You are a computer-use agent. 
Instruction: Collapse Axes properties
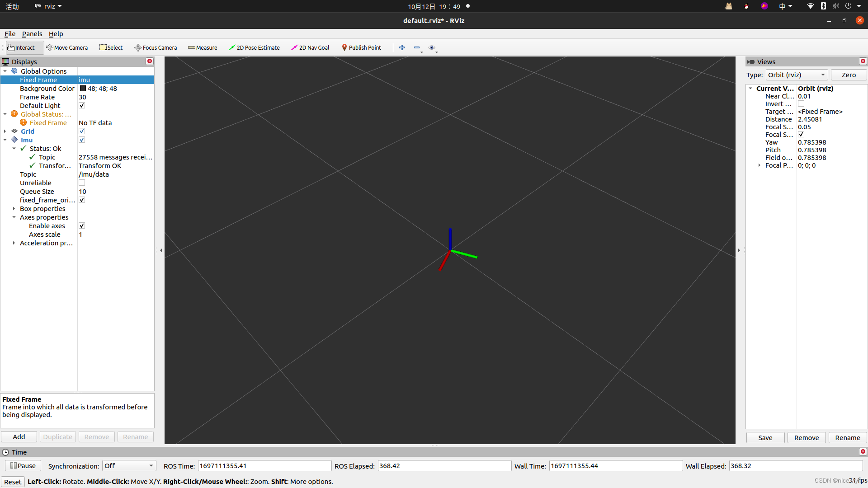click(14, 217)
